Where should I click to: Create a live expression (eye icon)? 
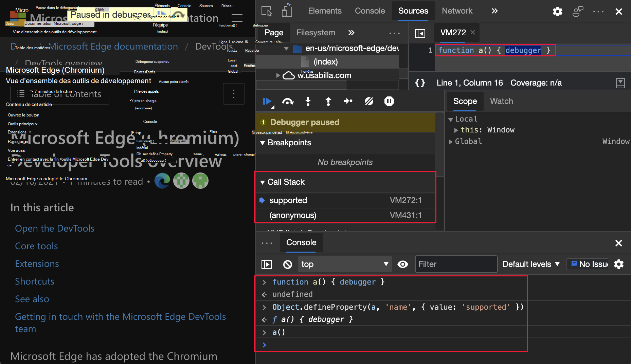[403, 264]
